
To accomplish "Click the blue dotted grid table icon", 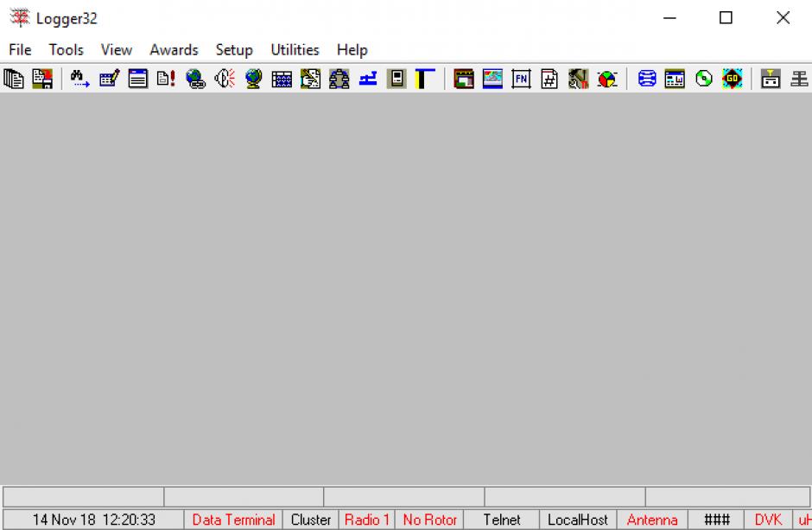I will 282,79.
